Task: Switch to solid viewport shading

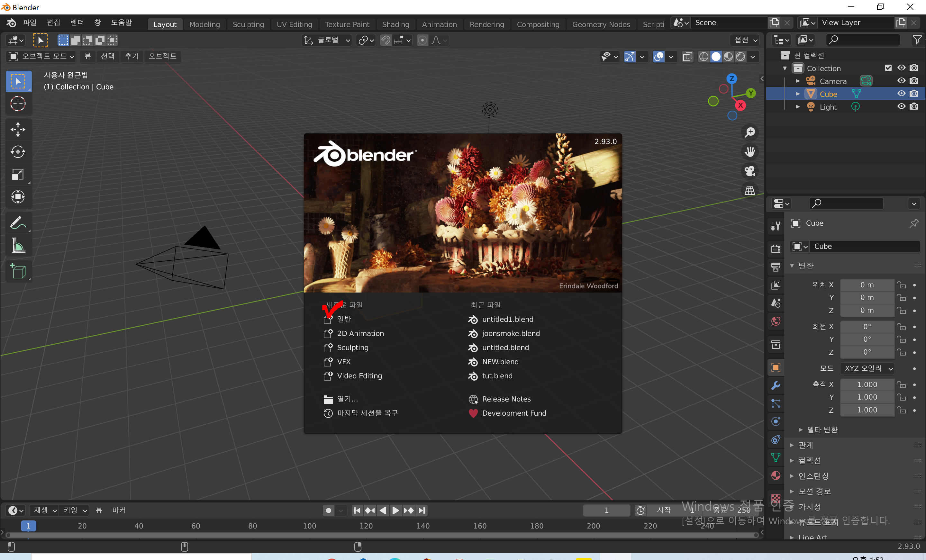Action: pyautogui.click(x=716, y=56)
